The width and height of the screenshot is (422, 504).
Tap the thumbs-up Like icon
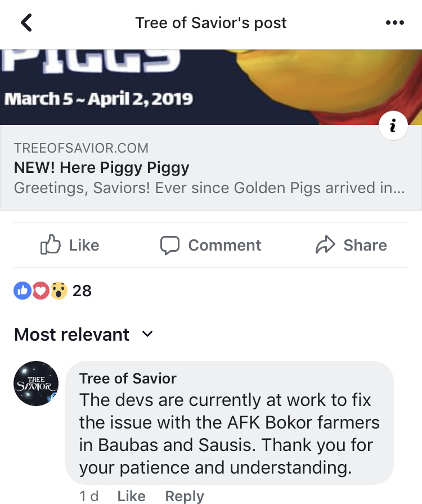click(x=51, y=245)
